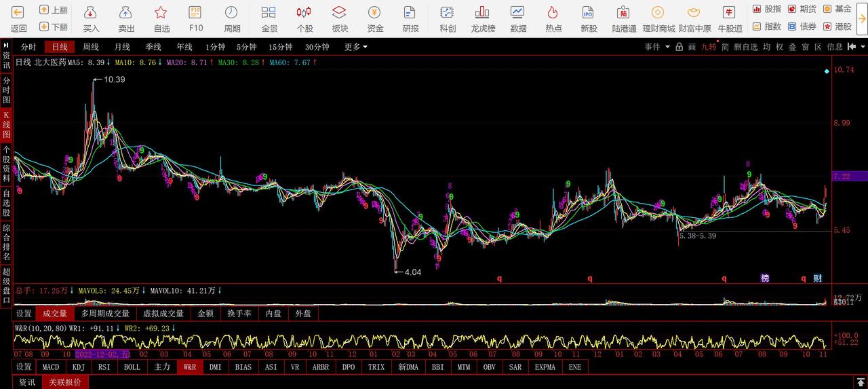Viewport: 868px width, 389px height.
Task: Click the 上翻 page up button
Action: tap(54, 10)
